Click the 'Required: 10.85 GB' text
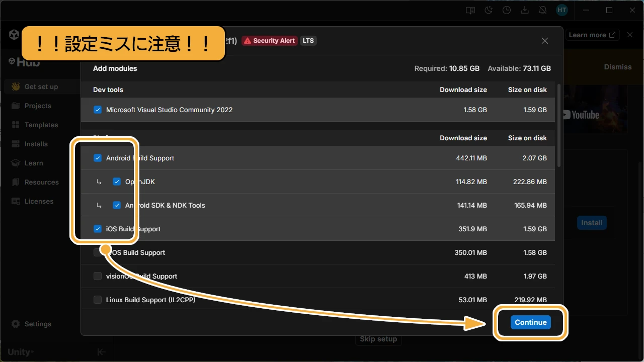 [447, 68]
